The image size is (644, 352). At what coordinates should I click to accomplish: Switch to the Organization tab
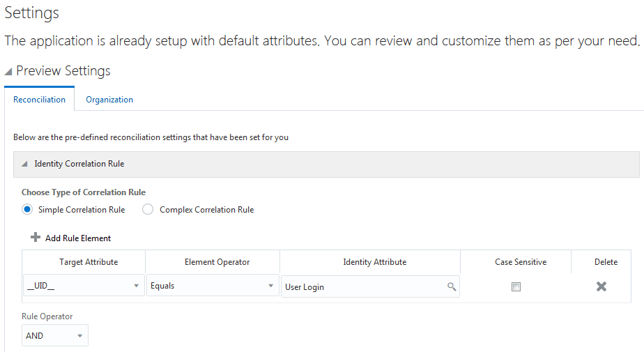click(x=109, y=100)
